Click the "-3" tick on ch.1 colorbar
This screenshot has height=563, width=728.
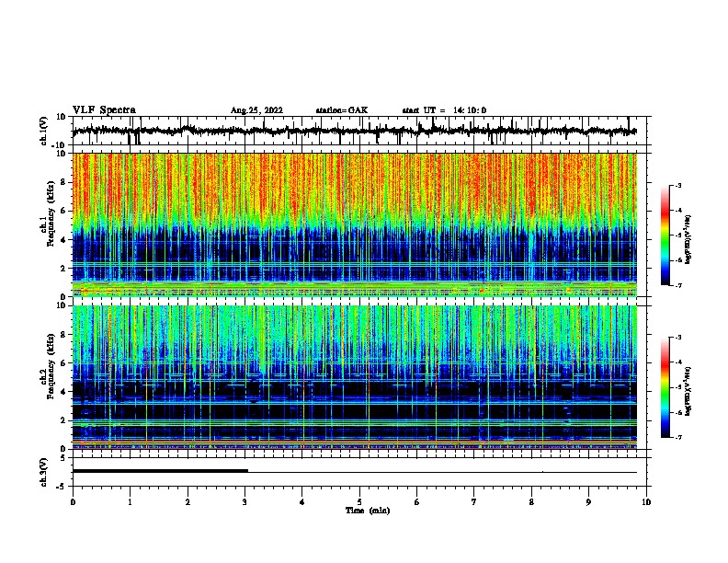click(678, 185)
